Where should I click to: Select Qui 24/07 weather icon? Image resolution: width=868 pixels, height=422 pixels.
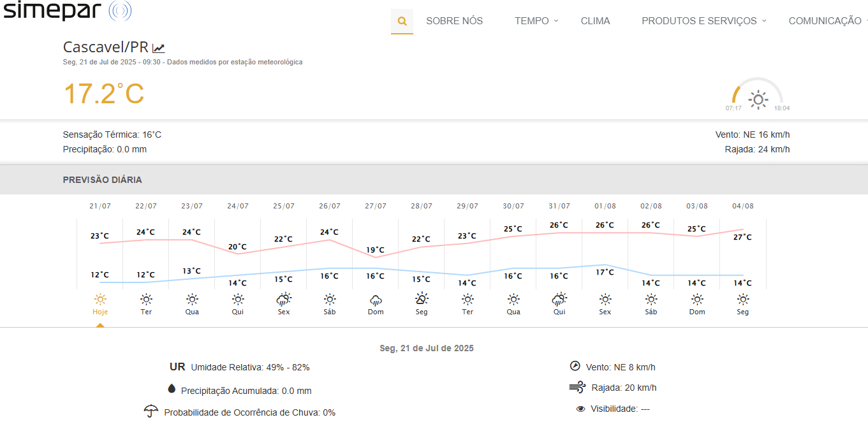tap(238, 299)
